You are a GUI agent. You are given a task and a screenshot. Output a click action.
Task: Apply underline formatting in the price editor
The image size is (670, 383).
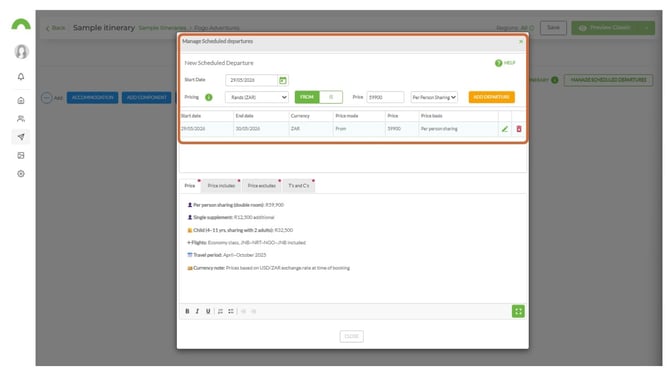coord(208,311)
